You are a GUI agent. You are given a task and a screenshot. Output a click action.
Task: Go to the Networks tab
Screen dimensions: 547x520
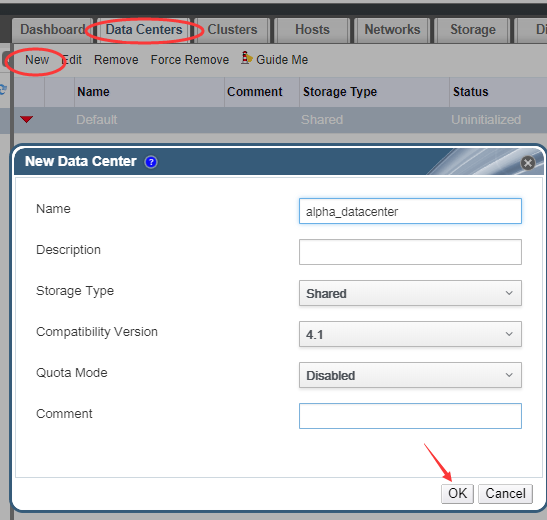[x=392, y=30]
